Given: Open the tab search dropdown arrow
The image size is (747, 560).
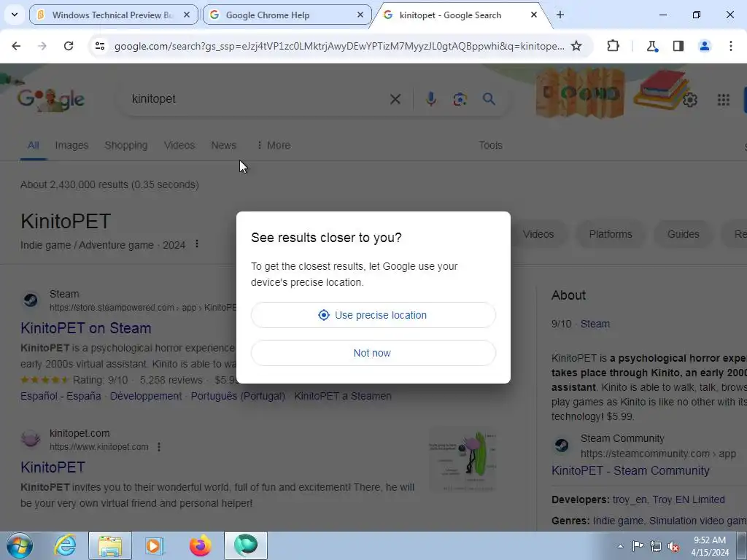Looking at the screenshot, I should coord(15,15).
